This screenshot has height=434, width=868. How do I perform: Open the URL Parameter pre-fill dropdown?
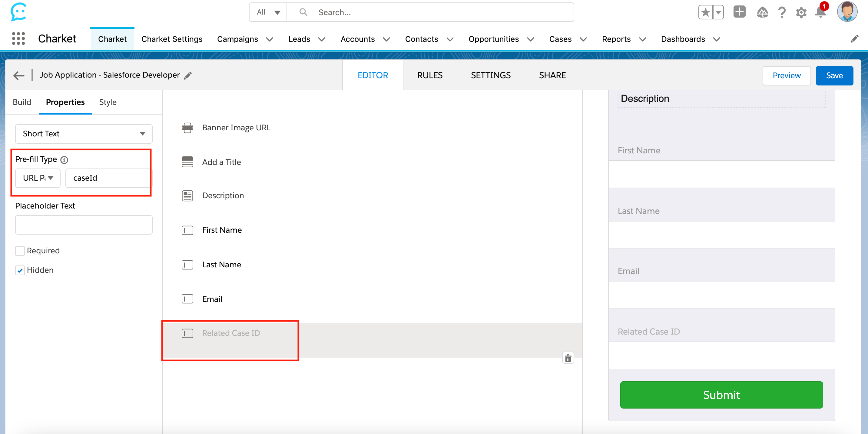pyautogui.click(x=38, y=178)
